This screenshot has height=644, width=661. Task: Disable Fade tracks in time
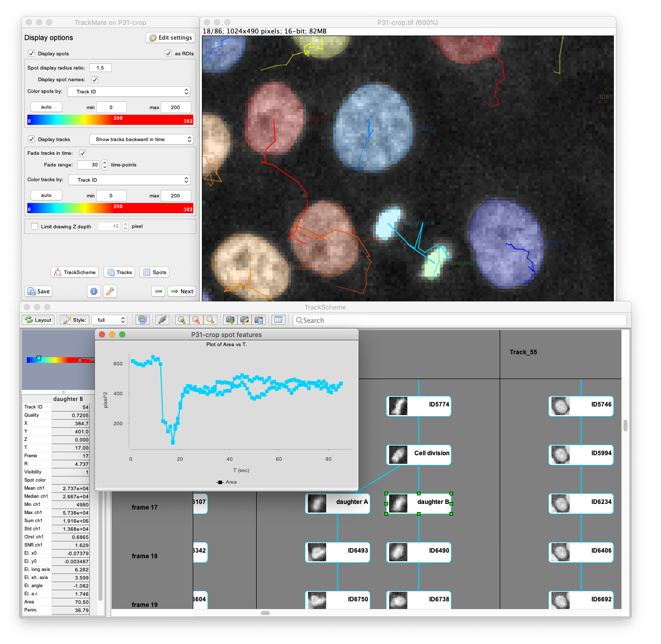pos(83,153)
